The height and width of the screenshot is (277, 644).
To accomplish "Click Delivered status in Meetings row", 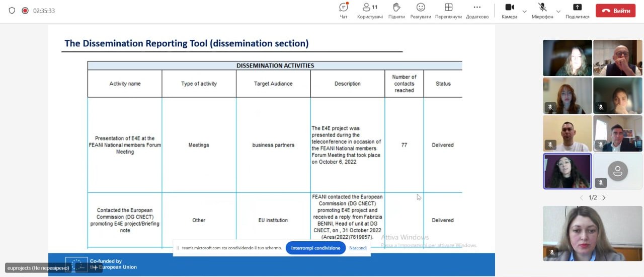I will point(443,145).
